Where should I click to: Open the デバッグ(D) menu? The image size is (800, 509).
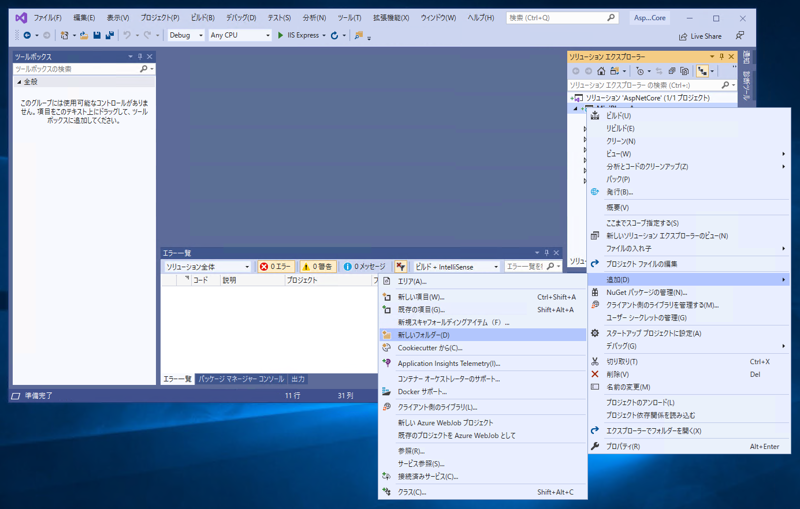click(x=241, y=18)
